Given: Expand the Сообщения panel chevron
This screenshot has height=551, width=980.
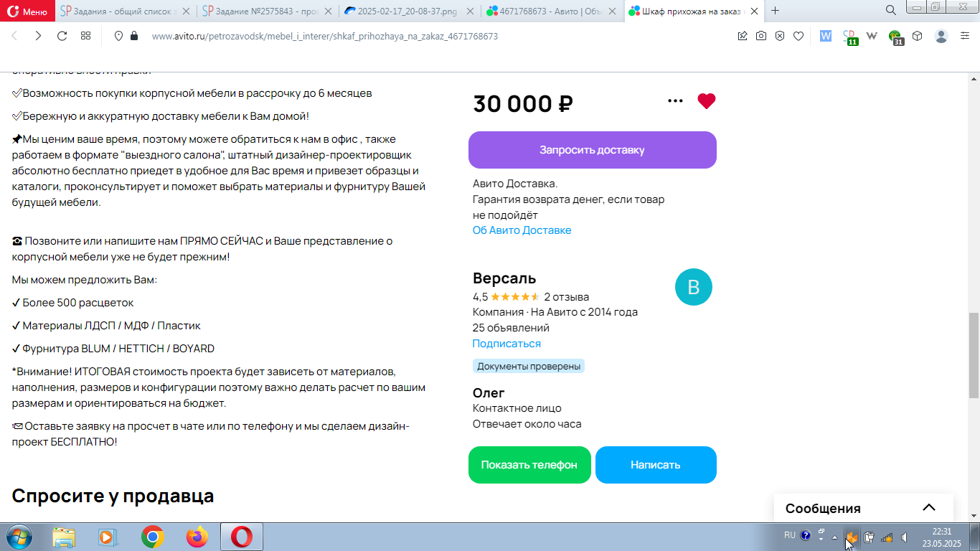Looking at the screenshot, I should click(x=929, y=508).
